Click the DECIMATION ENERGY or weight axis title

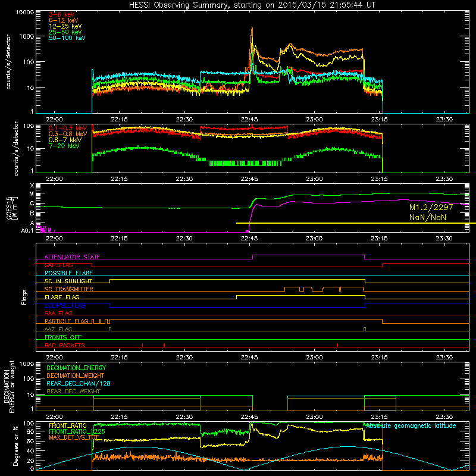click(x=9, y=386)
